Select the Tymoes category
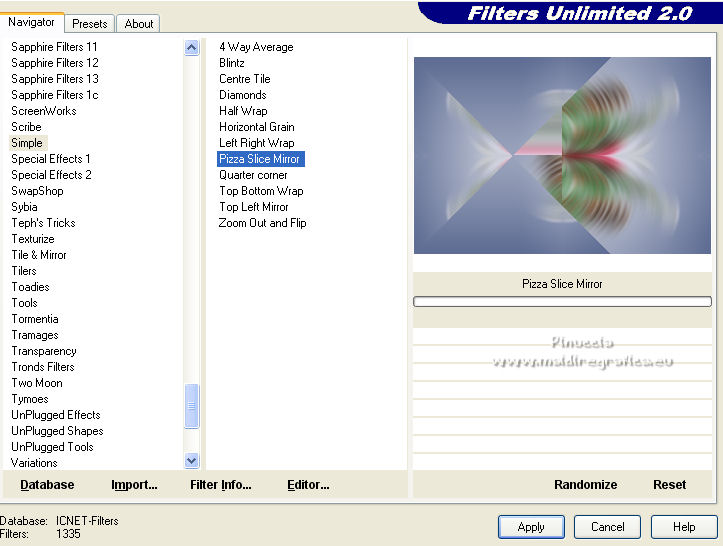 (30, 399)
